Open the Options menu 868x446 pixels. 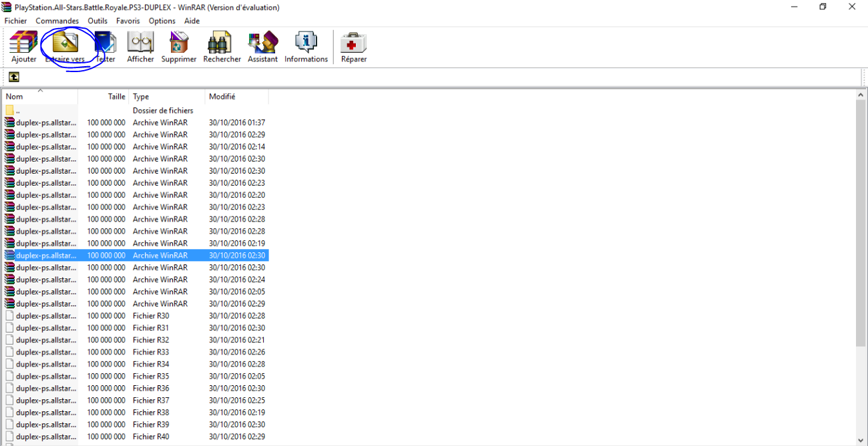pyautogui.click(x=162, y=21)
